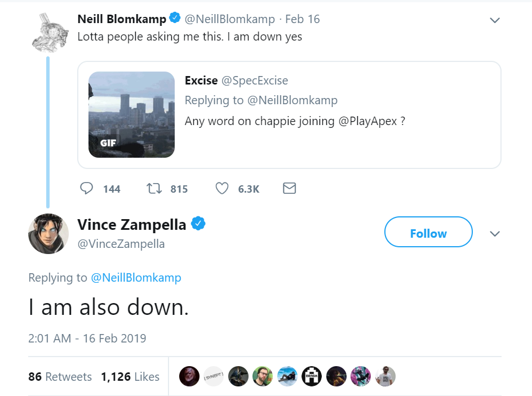
Task: View the 1,126 Likes list
Action: tap(130, 377)
